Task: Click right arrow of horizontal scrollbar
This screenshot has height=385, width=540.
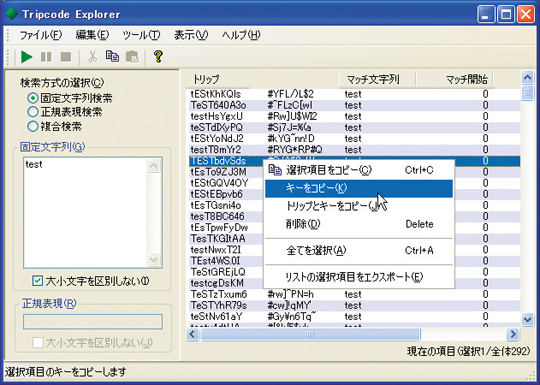Action: click(x=513, y=334)
